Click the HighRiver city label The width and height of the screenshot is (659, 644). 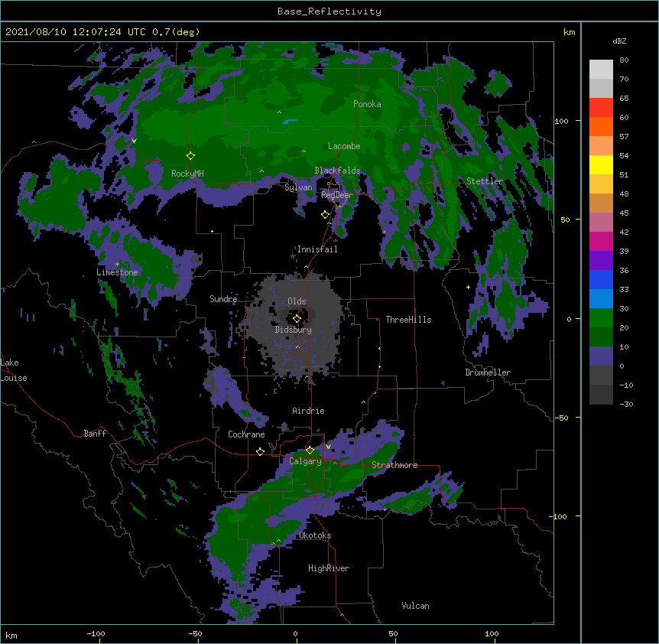(x=329, y=568)
